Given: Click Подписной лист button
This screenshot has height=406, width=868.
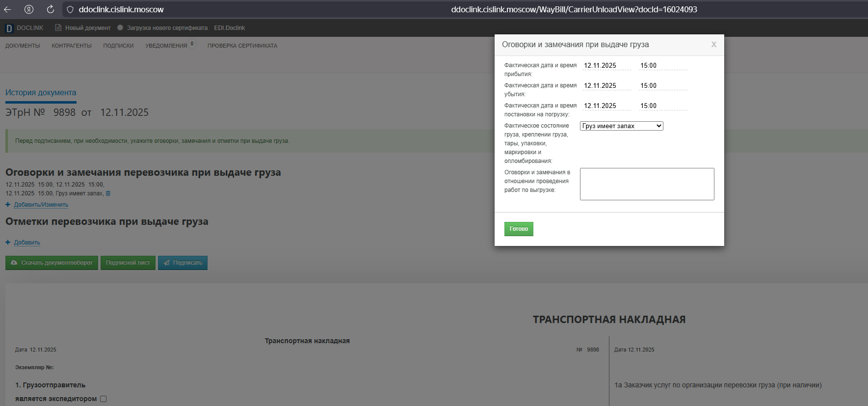Looking at the screenshot, I should pyautogui.click(x=128, y=263).
